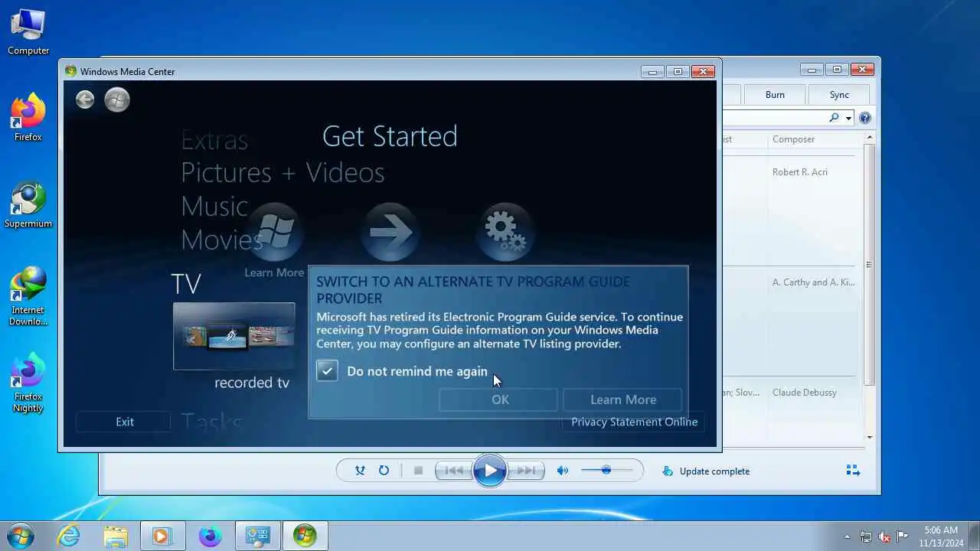This screenshot has width=980, height=551.
Task: Open Firefox Nightly desktop shortcut
Action: pos(28,383)
